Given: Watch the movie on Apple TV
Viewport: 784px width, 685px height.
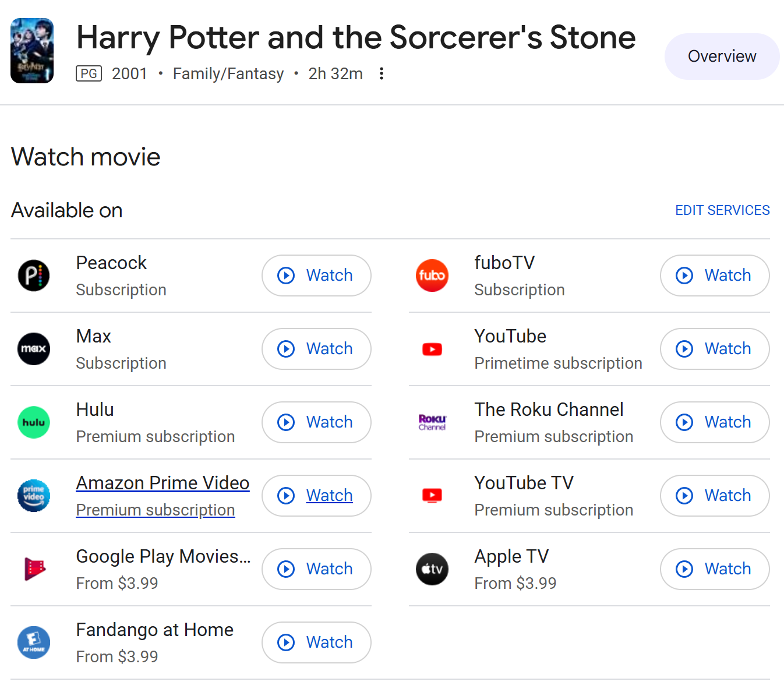Looking at the screenshot, I should 715,569.
